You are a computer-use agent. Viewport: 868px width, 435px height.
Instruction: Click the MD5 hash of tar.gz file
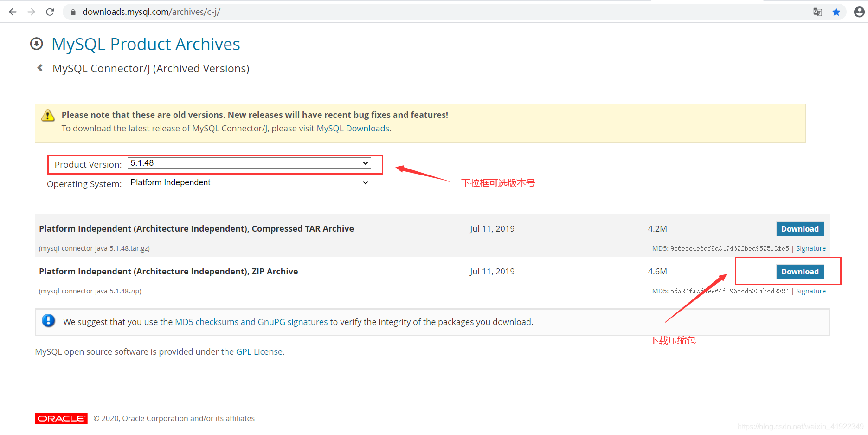[729, 248]
